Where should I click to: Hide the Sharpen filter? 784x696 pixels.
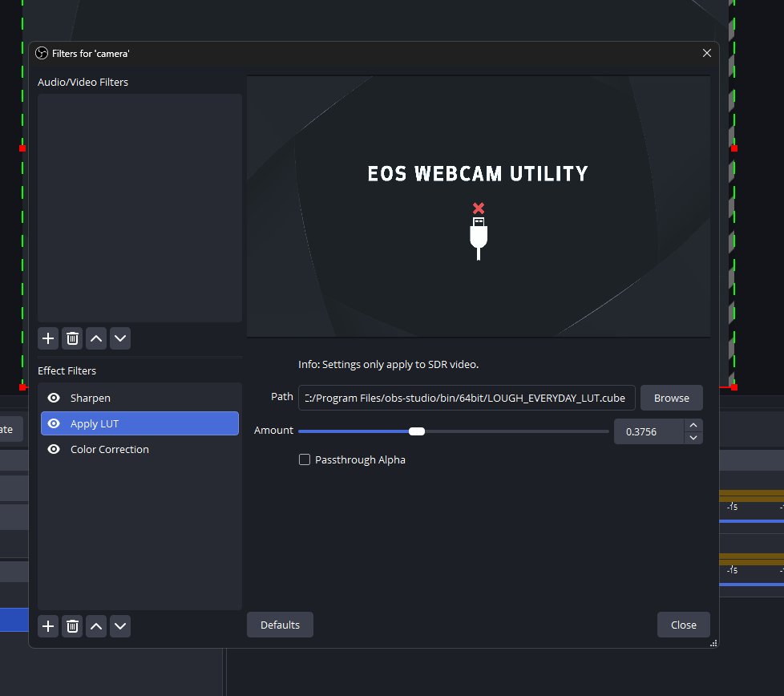54,398
